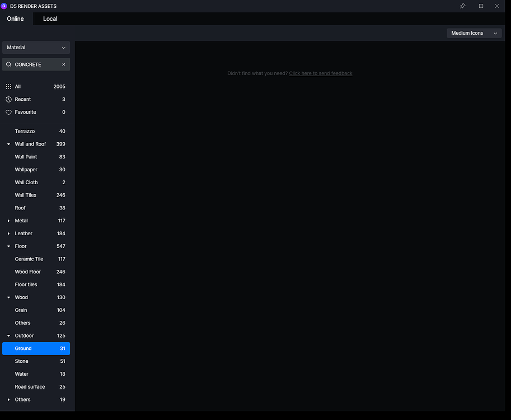Viewport: 511px width, 420px height.
Task: Click the Favourite heart icon
Action: (x=9, y=112)
